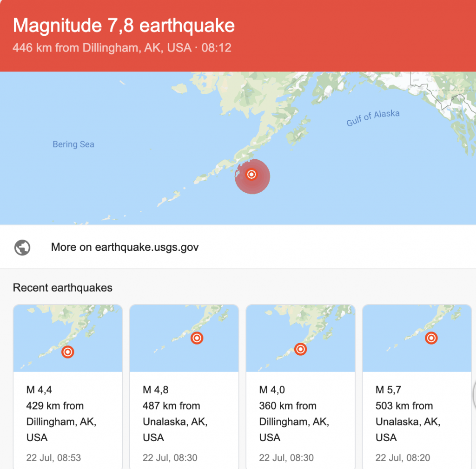The width and height of the screenshot is (476, 469).
Task: Click the 22 Jul, 08:53 timestamp
Action: [x=53, y=458]
